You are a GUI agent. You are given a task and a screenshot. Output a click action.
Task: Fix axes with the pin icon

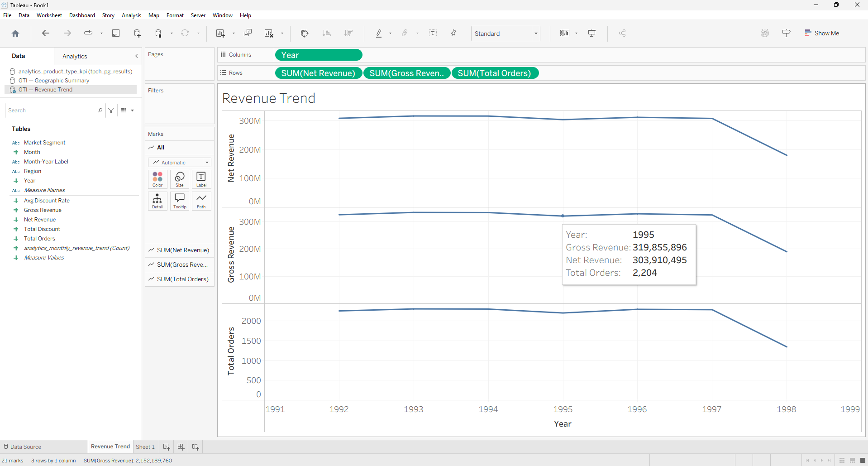click(x=453, y=33)
